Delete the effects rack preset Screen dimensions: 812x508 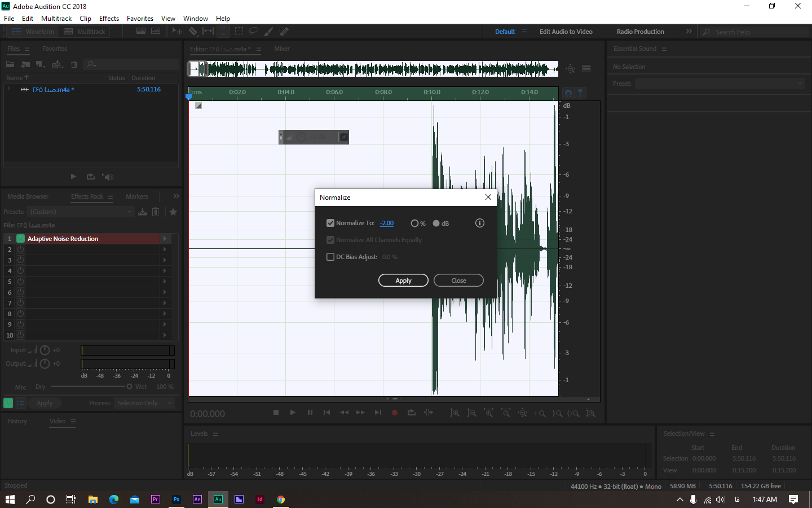(x=156, y=212)
